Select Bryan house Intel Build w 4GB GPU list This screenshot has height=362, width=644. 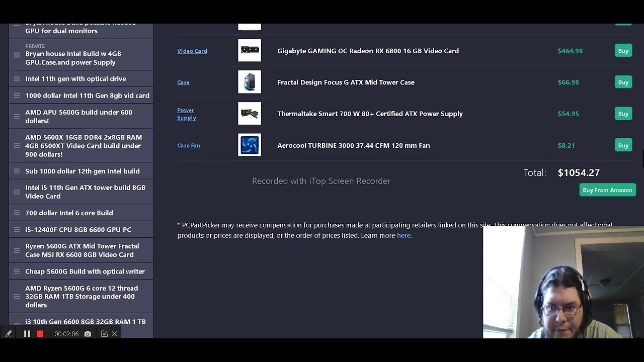coord(81,55)
